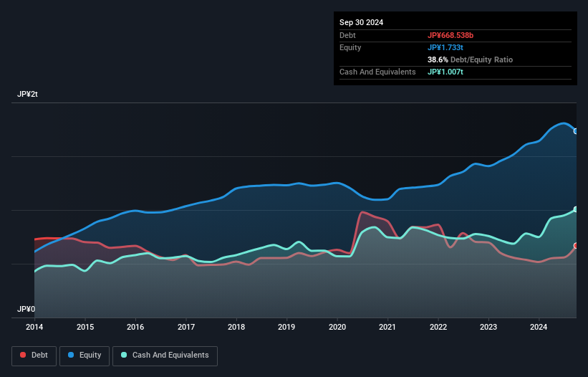The image size is (588, 377).
Task: Click the 2024 x-axis label
Action: tap(539, 327)
